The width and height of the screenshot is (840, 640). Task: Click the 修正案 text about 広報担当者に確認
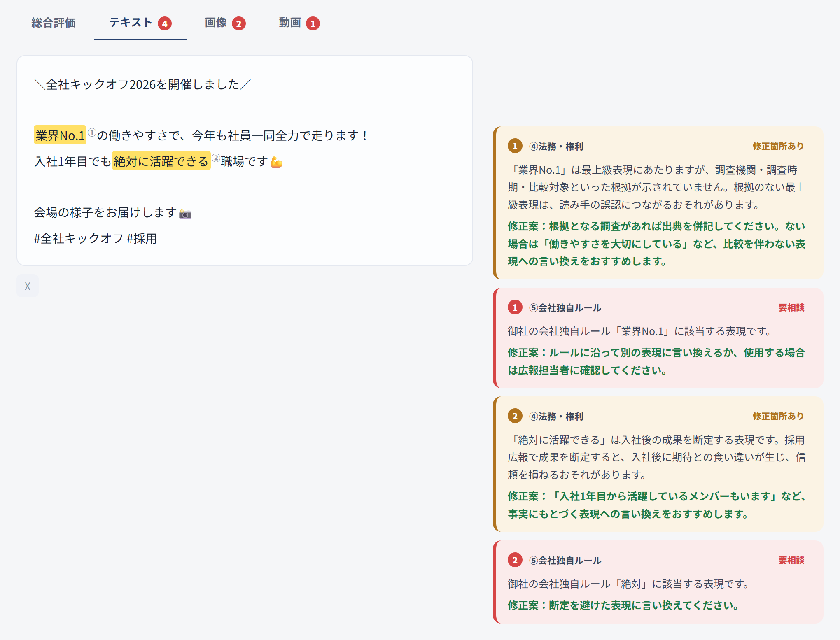656,361
